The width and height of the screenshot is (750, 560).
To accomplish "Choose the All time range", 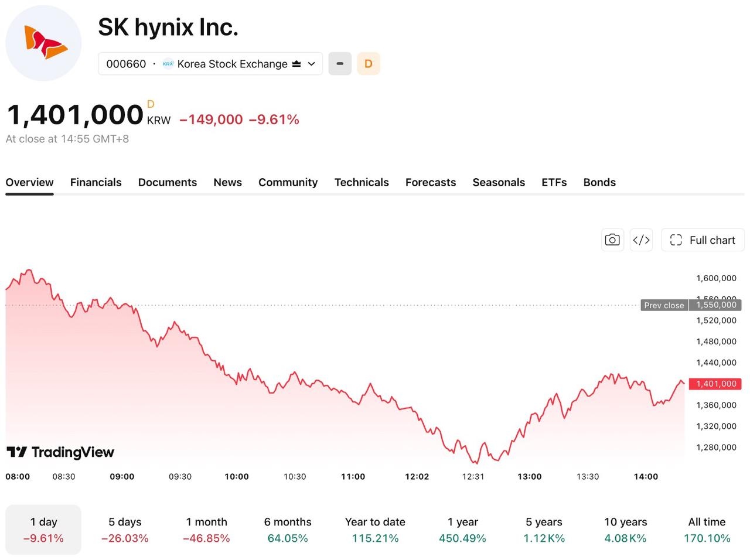I will [x=707, y=530].
